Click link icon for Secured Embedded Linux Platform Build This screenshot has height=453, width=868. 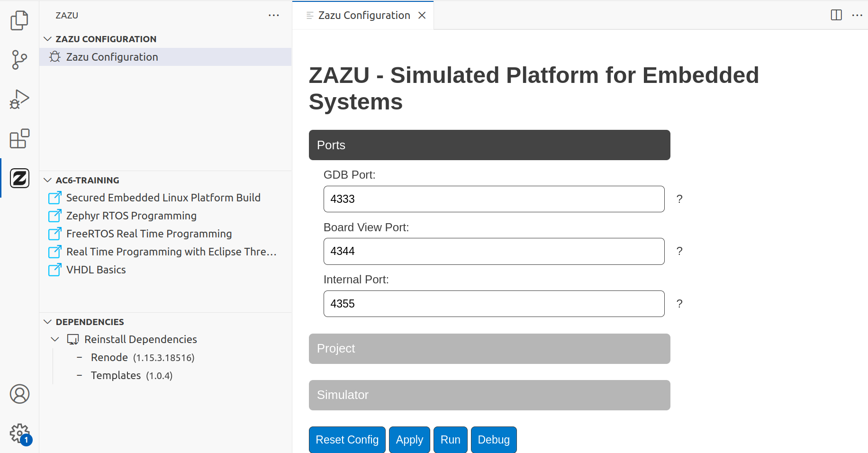55,198
